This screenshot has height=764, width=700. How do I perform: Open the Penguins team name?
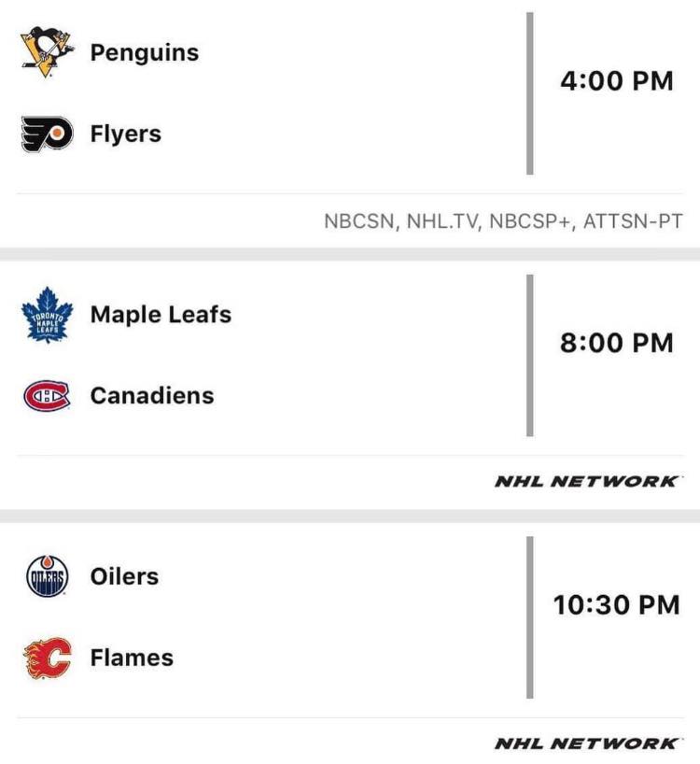[x=145, y=53]
